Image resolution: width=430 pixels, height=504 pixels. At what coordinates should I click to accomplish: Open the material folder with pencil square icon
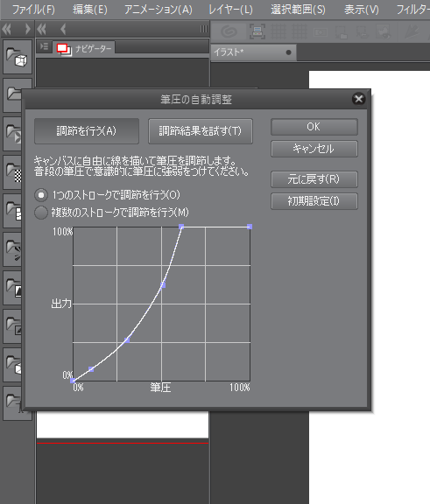pyautogui.click(x=13, y=326)
